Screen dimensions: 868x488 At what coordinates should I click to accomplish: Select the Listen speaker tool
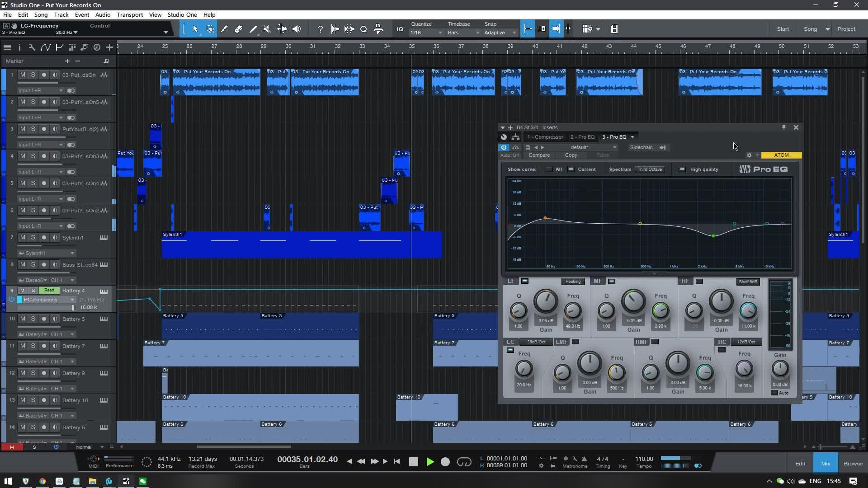297,29
